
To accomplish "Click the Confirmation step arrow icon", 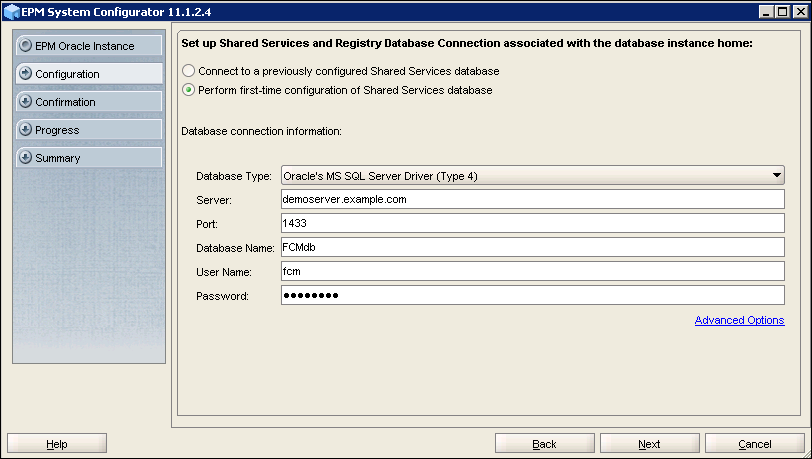I will [x=25, y=102].
